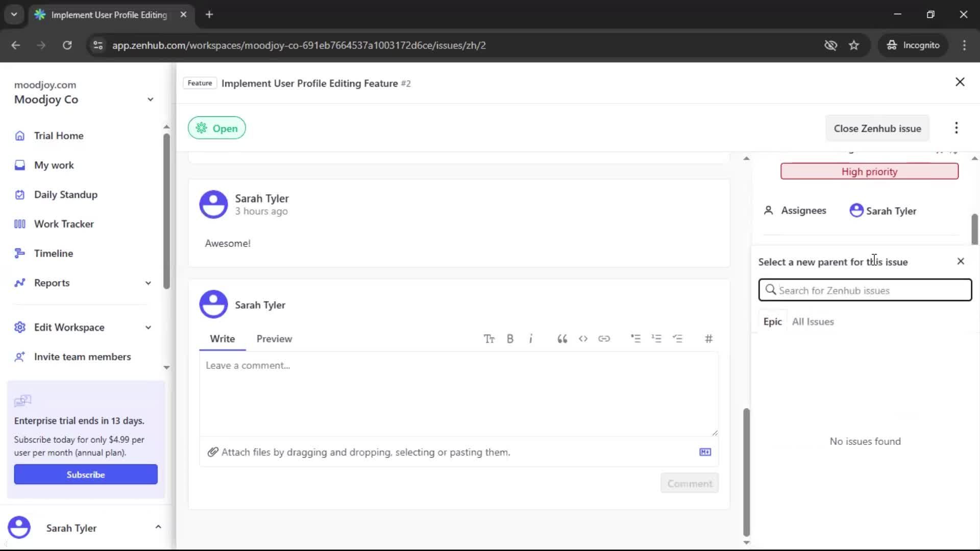Start a numbered list in the comment
The width and height of the screenshot is (980, 551).
(657, 338)
